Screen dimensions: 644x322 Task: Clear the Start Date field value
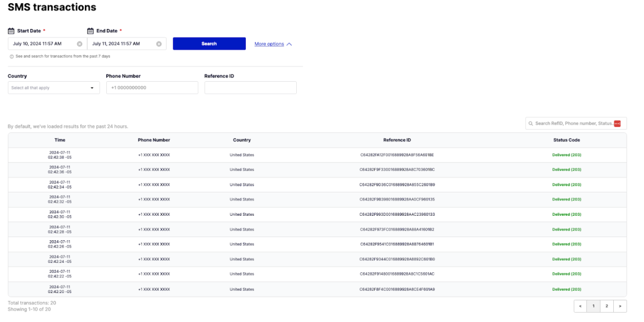(79, 44)
